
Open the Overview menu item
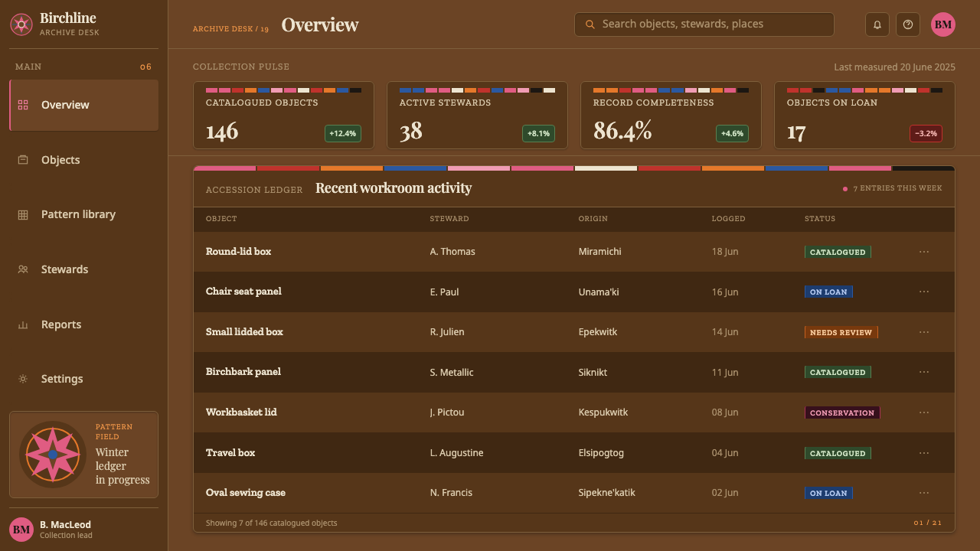84,105
